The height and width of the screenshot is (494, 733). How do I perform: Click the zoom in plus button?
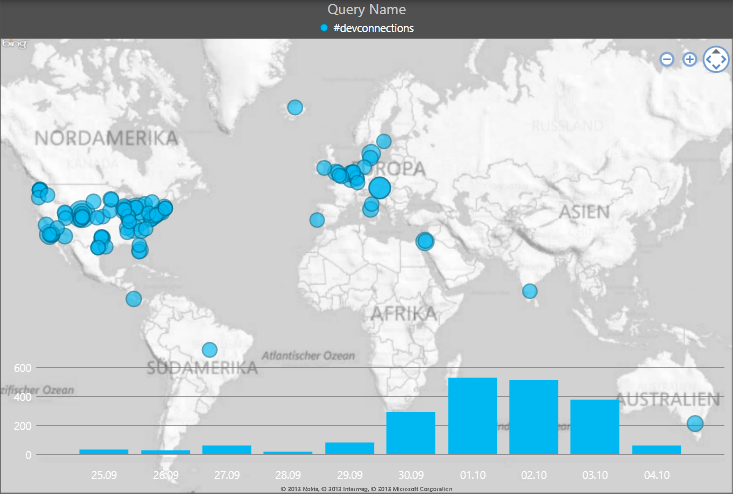coord(689,60)
